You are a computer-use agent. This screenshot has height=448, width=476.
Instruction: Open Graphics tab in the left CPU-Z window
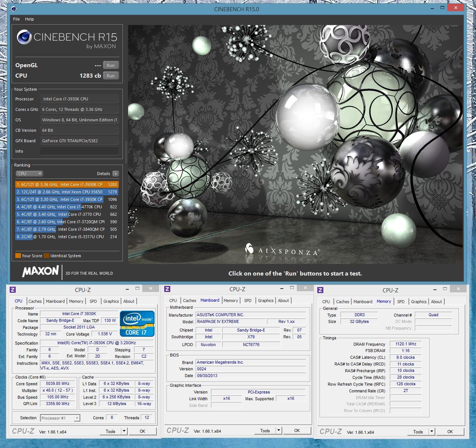pyautogui.click(x=111, y=301)
